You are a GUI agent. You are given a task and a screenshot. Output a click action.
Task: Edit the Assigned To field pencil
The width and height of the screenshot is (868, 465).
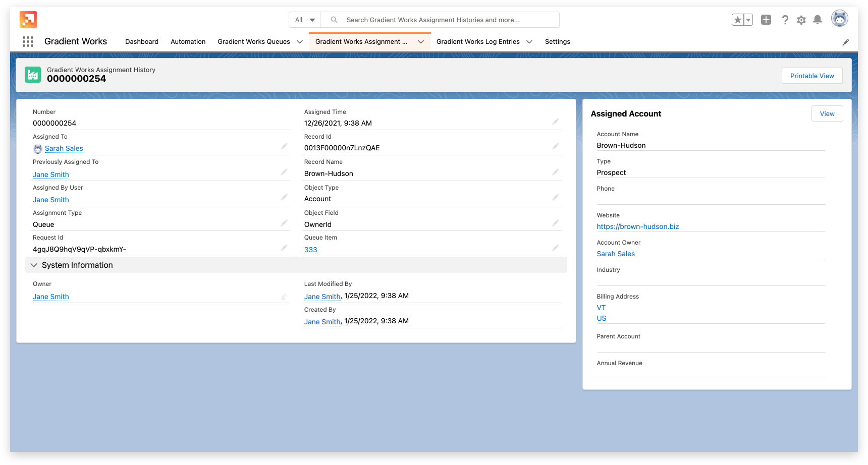click(284, 146)
